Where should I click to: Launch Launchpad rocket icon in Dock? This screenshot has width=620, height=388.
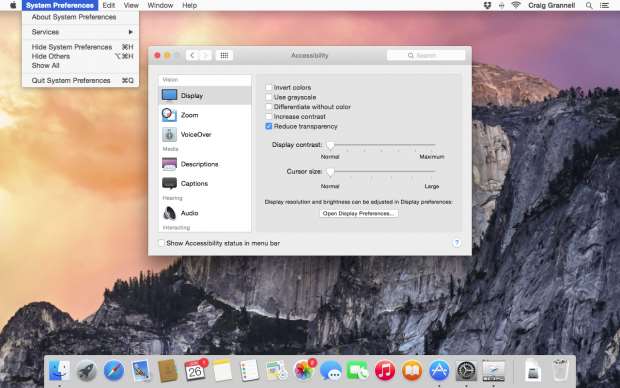tap(87, 371)
